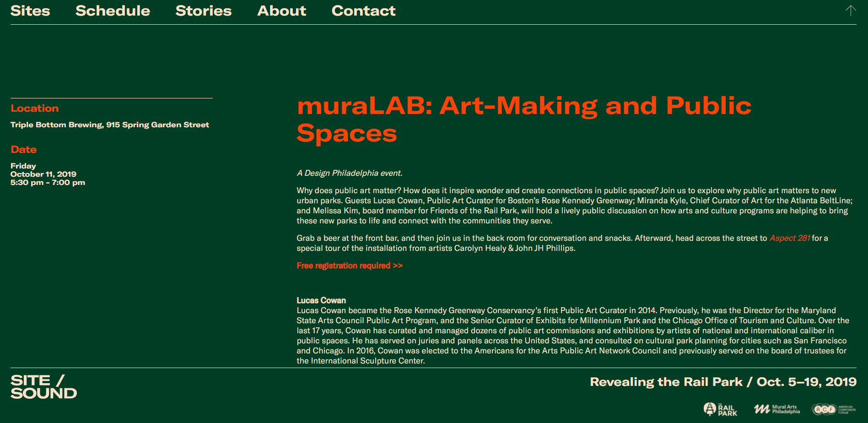This screenshot has height=423, width=868.
Task: Open The Rail Park logo link
Action: [720, 409]
